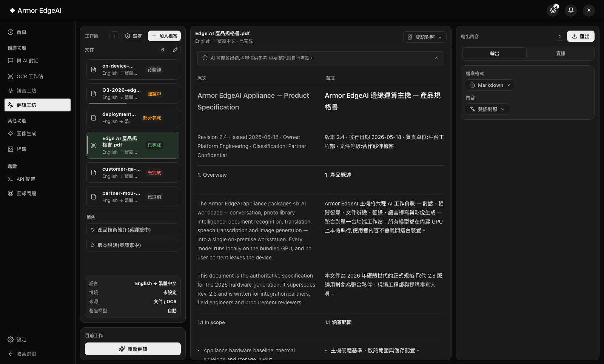Open the 檔案格式 Markdown dropdown
604x364 pixels.
490,85
